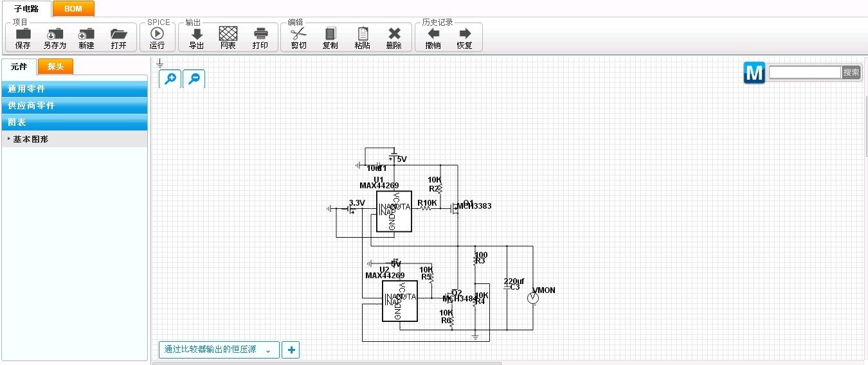
Task: Click the 粘贴 (Paste) icon
Action: tap(363, 34)
